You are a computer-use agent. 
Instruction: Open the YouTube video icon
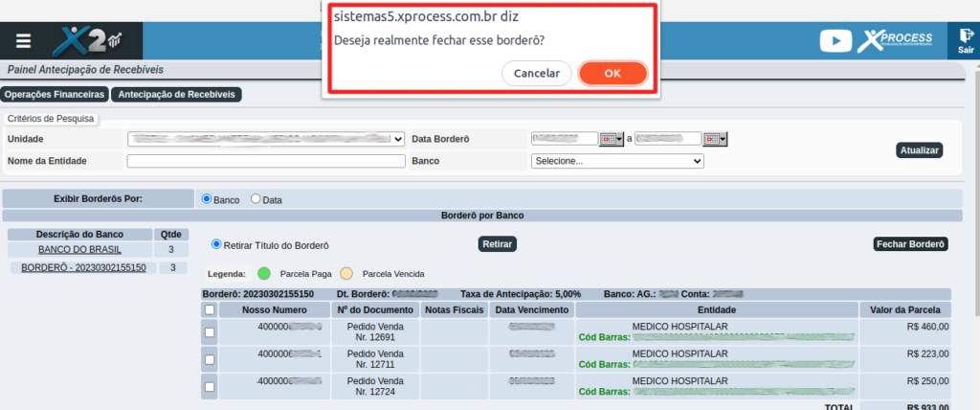(x=835, y=40)
